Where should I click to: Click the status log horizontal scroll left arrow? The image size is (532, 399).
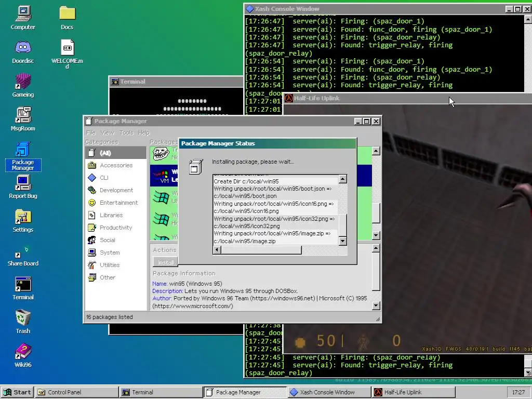click(217, 250)
